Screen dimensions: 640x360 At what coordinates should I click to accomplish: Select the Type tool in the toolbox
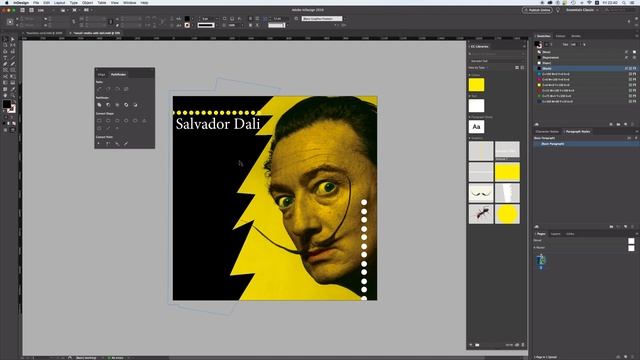coord(5,58)
